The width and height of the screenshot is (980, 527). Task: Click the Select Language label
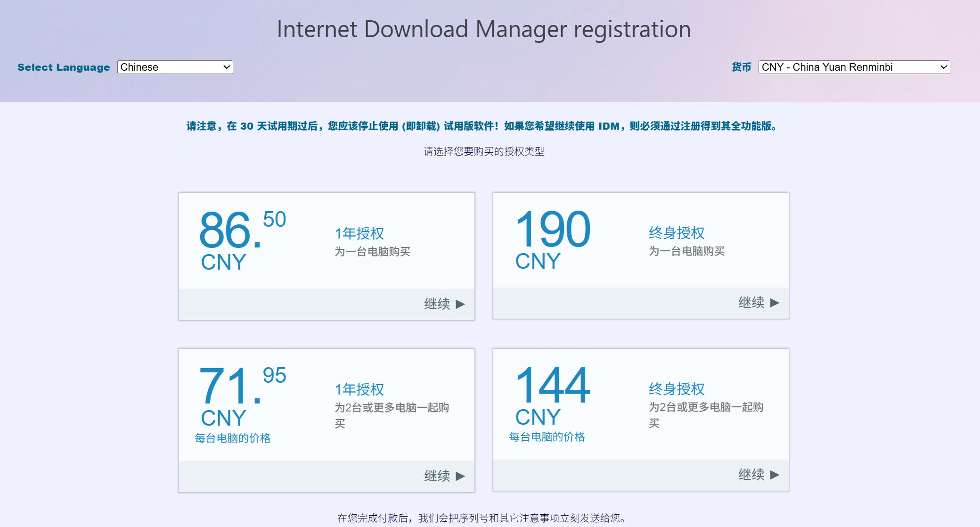64,67
